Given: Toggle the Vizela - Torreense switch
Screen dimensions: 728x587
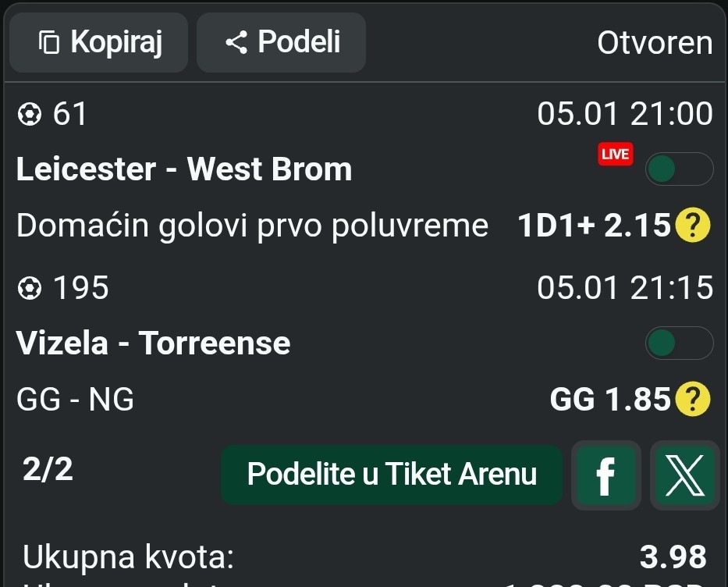Looking at the screenshot, I should [x=678, y=343].
